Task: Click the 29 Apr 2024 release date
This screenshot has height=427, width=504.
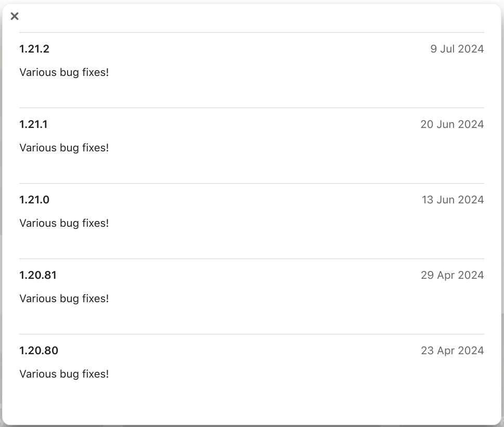Action: click(x=452, y=275)
